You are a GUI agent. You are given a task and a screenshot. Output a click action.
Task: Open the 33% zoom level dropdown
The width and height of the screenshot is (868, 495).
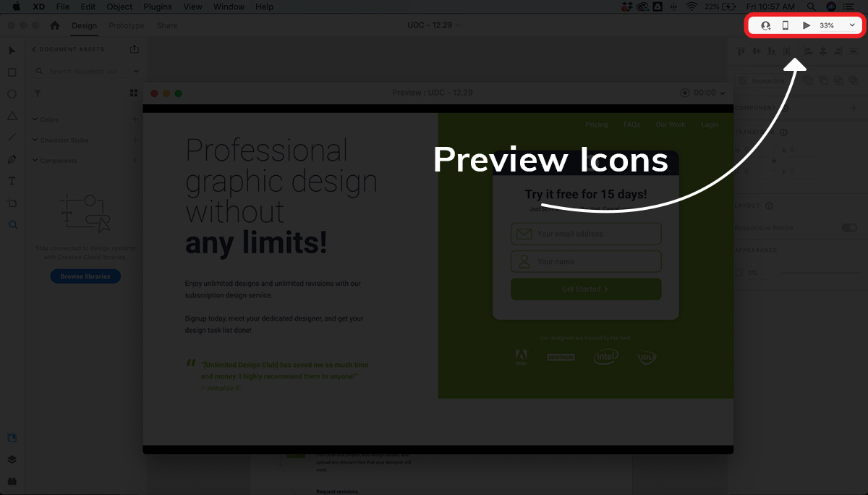point(852,25)
